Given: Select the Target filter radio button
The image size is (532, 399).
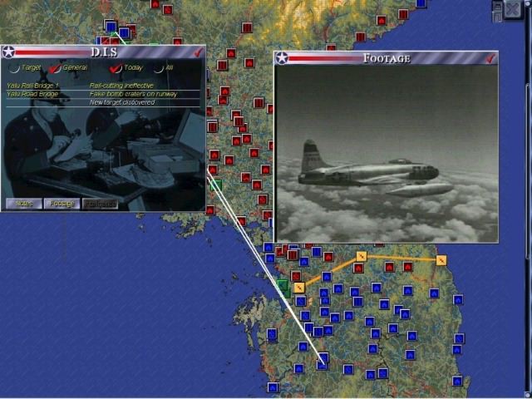Looking at the screenshot, I should (x=15, y=67).
